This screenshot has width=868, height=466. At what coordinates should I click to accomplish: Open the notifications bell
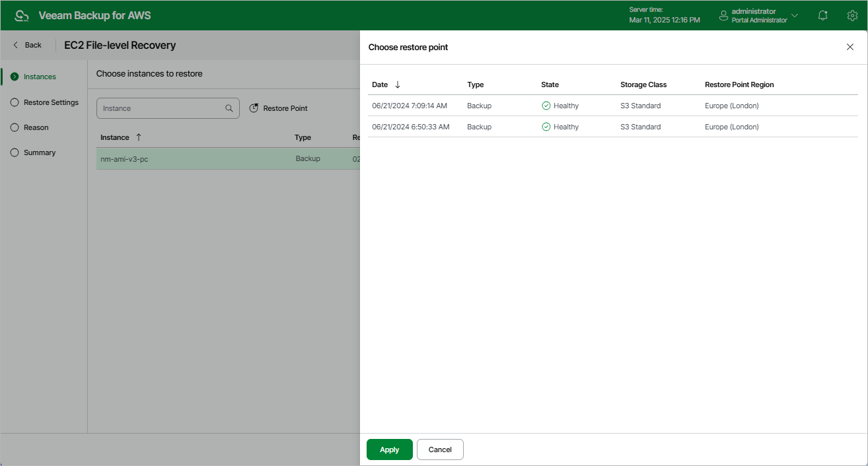point(822,15)
